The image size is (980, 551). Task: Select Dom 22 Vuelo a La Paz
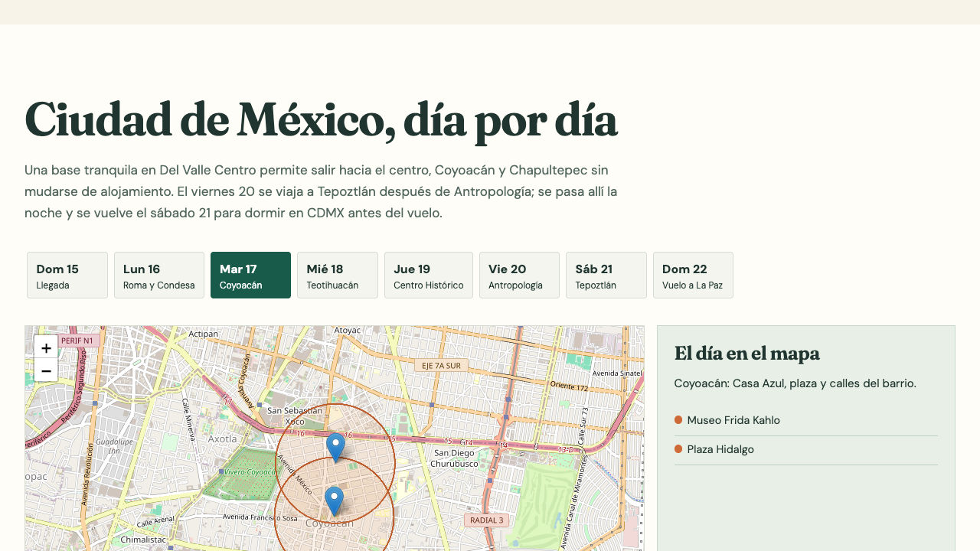693,275
